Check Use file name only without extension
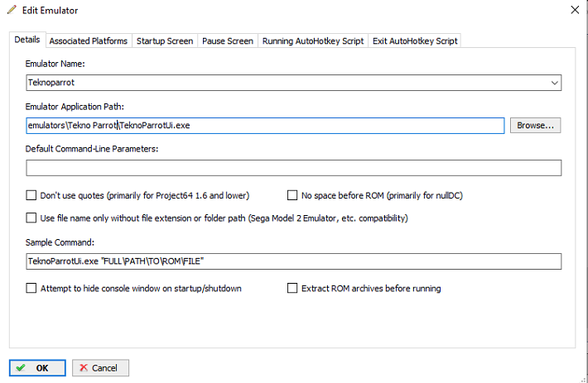This screenshot has width=588, height=383. coord(31,218)
